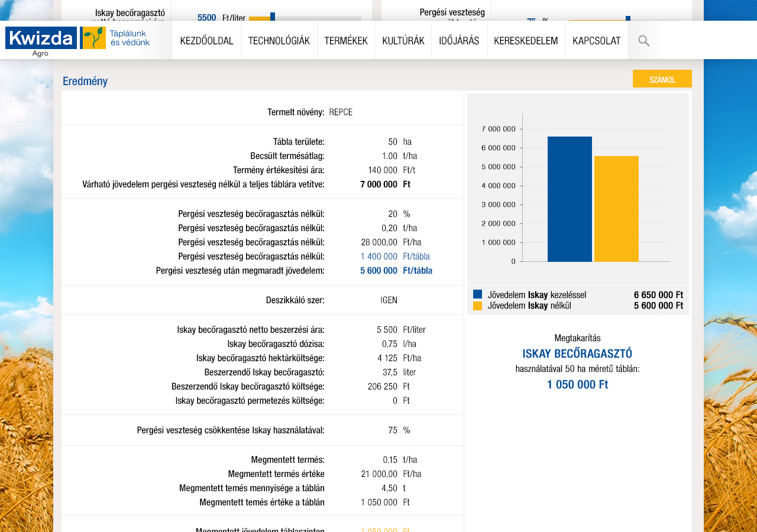Click the 5 600 000 Ft/tábla remaining income value
This screenshot has height=532, width=757.
click(396, 271)
